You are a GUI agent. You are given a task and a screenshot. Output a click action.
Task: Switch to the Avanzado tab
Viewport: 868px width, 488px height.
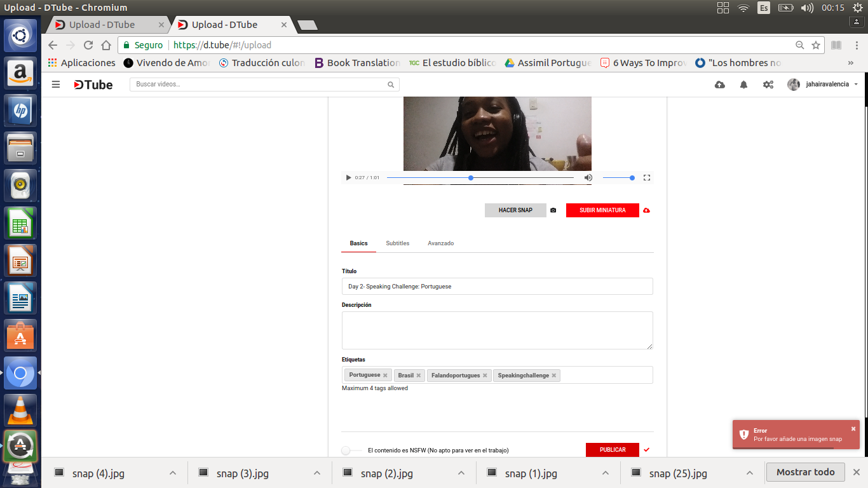point(440,243)
